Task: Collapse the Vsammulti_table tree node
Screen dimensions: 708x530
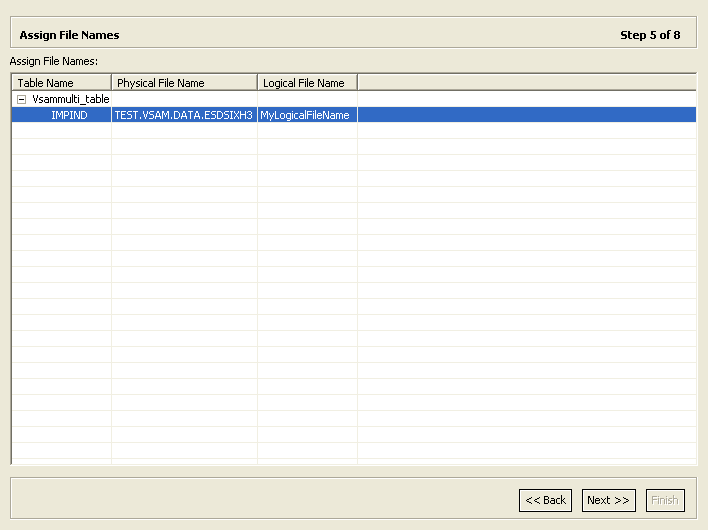Action: click(x=22, y=100)
